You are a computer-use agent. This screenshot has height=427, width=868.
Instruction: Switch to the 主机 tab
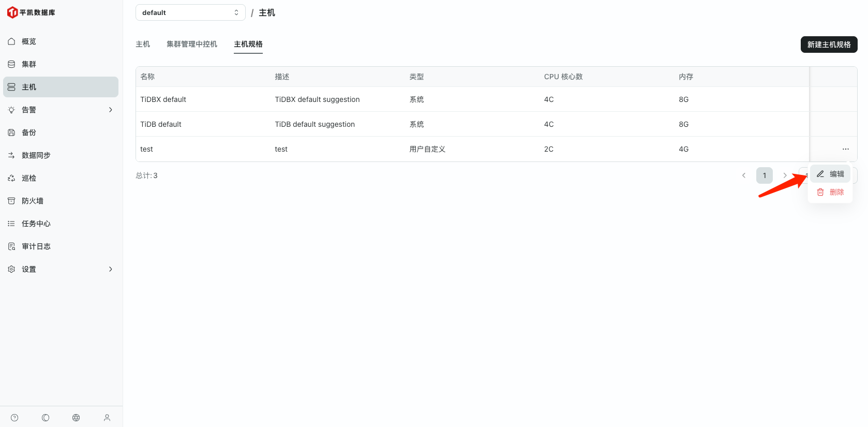coord(143,44)
